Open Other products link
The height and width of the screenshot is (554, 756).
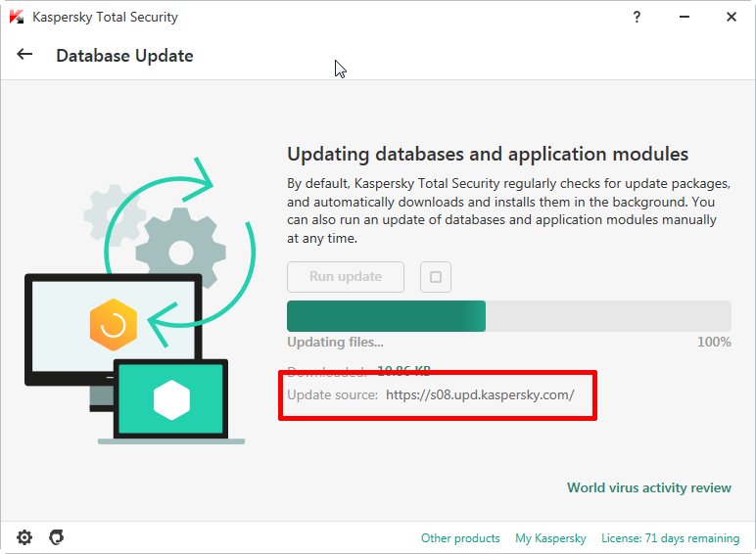pos(460,538)
